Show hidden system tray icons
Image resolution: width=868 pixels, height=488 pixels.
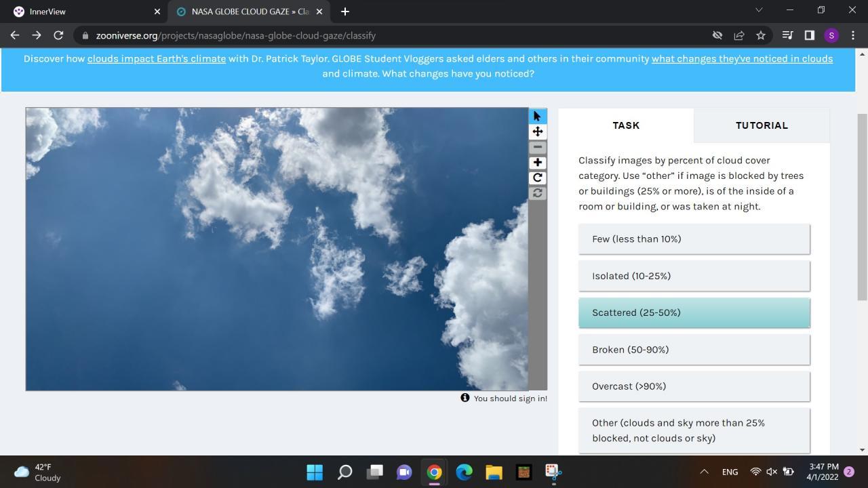(x=704, y=472)
